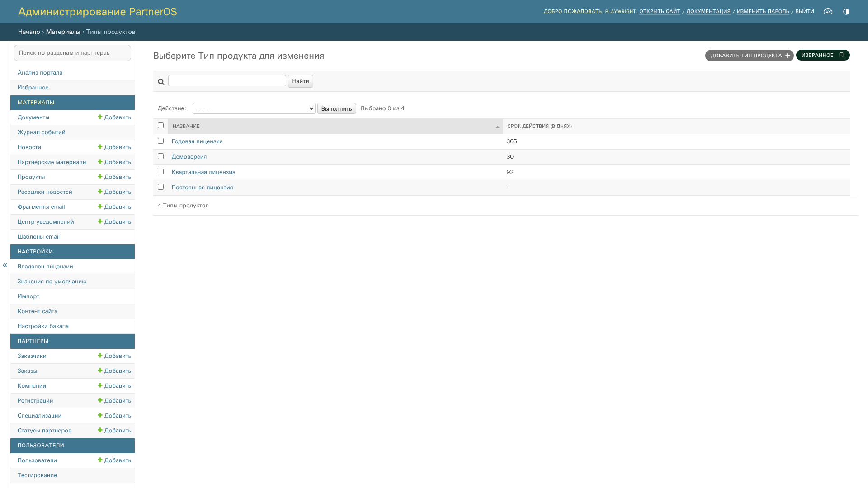Open the Годовая лицензия link
Screen dimensions: 868x488
197,141
